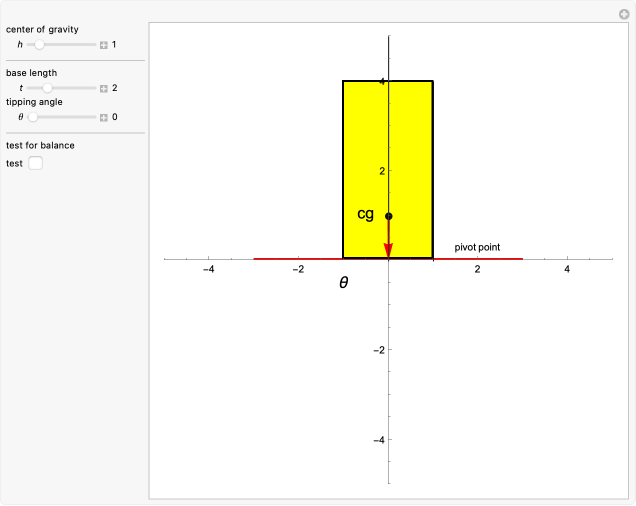Enable the test for balance checkbox
The image size is (636, 506).
(35, 163)
